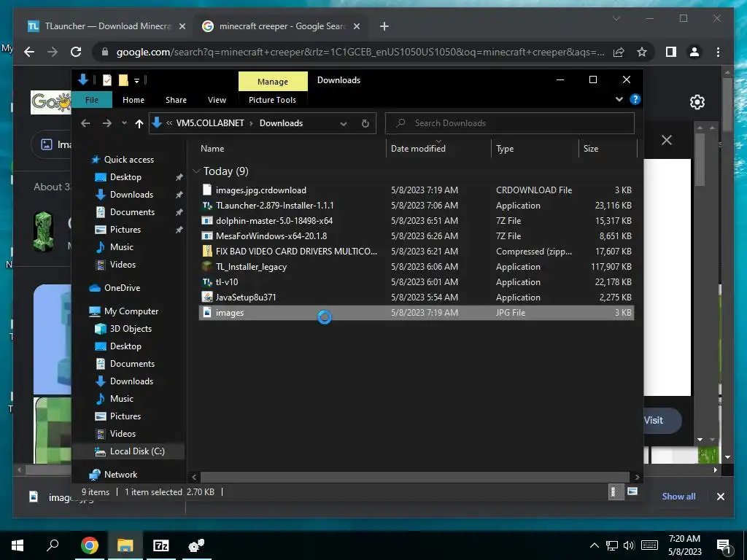The height and width of the screenshot is (560, 747).
Task: Collapse the Today (9) group
Action: coord(196,171)
